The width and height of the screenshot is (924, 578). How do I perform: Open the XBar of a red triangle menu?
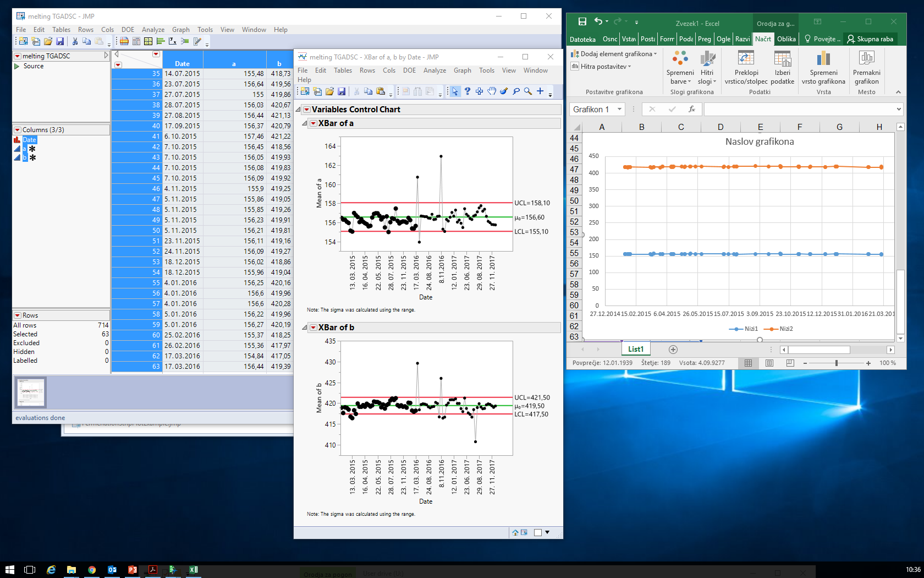click(313, 123)
